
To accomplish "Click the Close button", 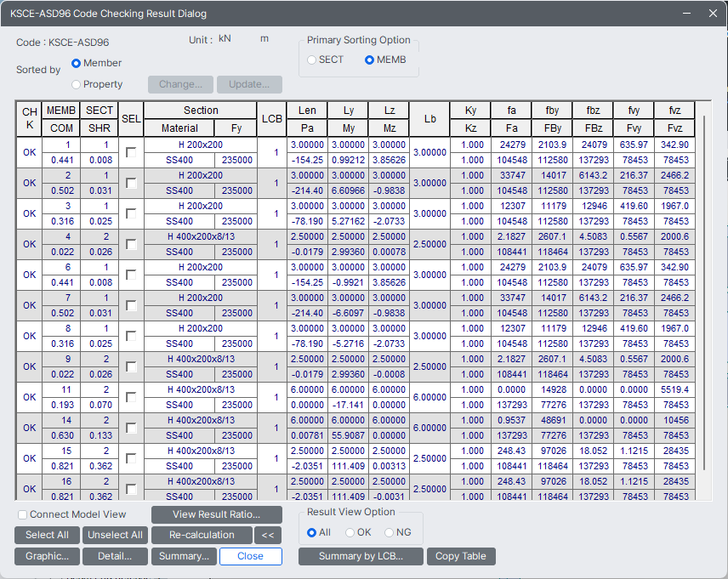I will tap(251, 556).
